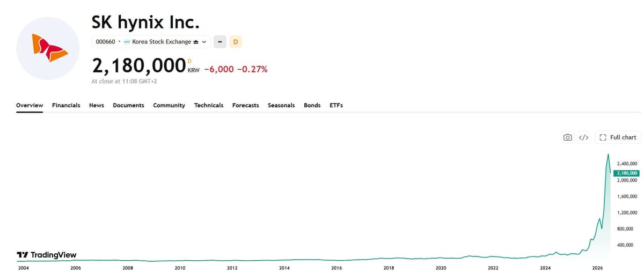The height and width of the screenshot is (279, 644).
Task: Select the Community tab
Action: click(169, 105)
